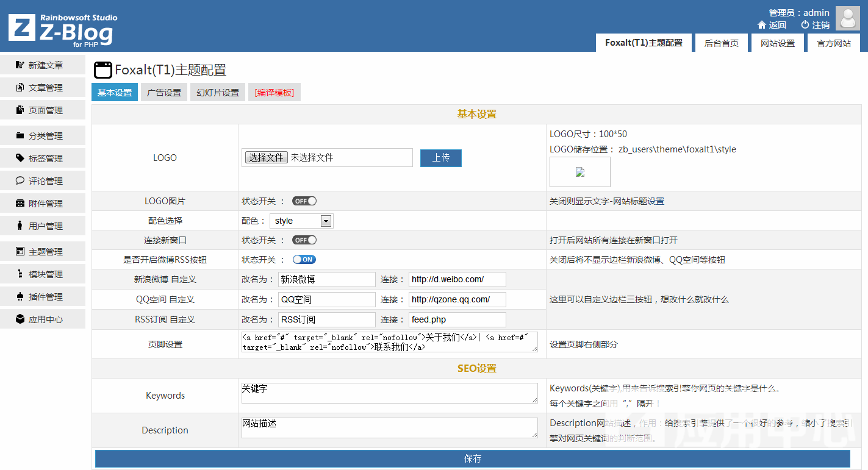Click the home icon beside 返回
This screenshot has width=868, height=470.
[x=761, y=25]
